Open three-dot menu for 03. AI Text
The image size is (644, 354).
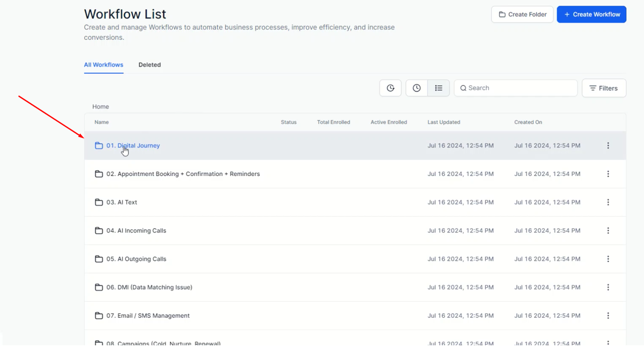pyautogui.click(x=608, y=203)
